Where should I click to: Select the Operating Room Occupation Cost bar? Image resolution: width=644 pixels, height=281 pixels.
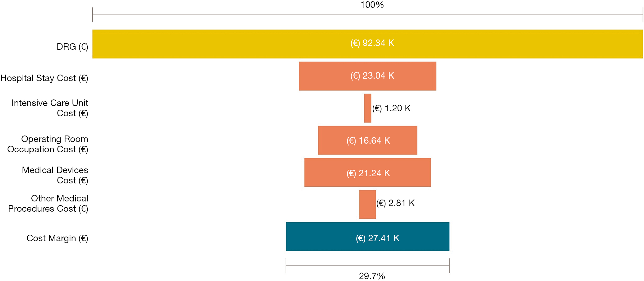pyautogui.click(x=367, y=140)
